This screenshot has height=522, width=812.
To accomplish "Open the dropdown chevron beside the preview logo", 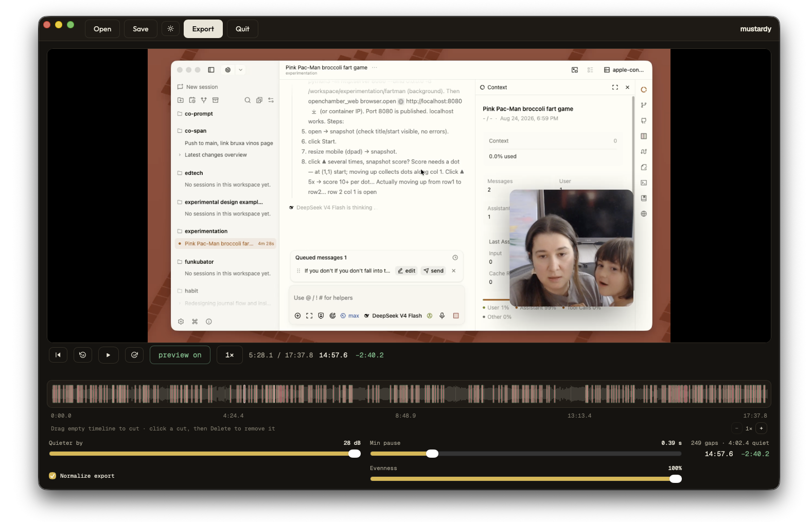I will (x=240, y=70).
